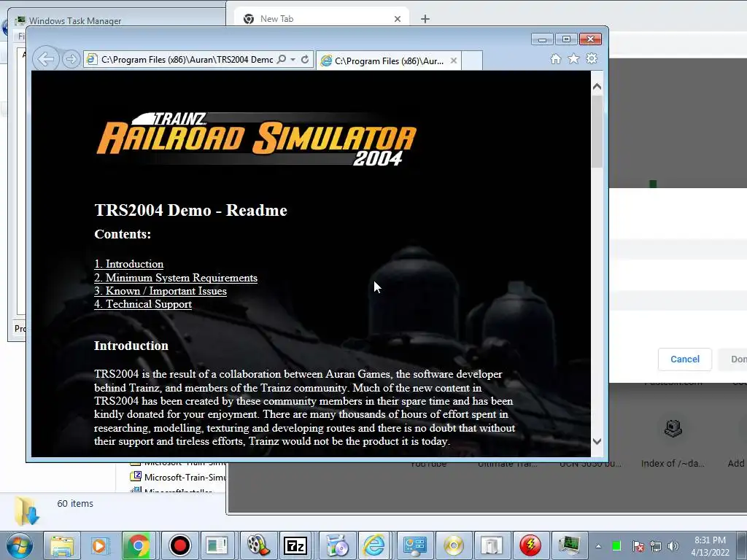Select the Chrome 'New Tab' tab

pos(322,19)
